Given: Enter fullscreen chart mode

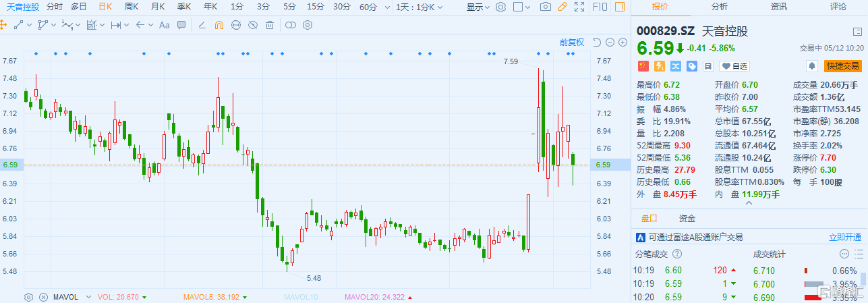Looking at the screenshot, I should tap(579, 7).
